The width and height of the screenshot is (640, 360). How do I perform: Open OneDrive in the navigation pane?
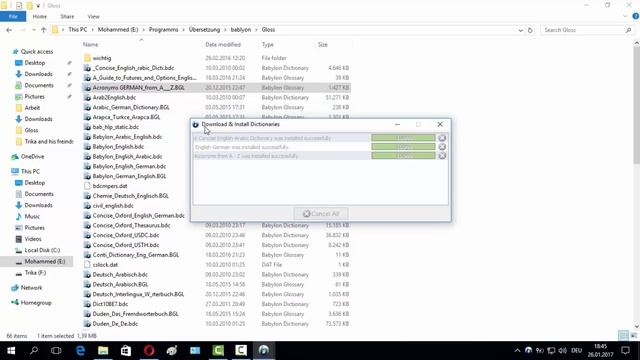32,157
